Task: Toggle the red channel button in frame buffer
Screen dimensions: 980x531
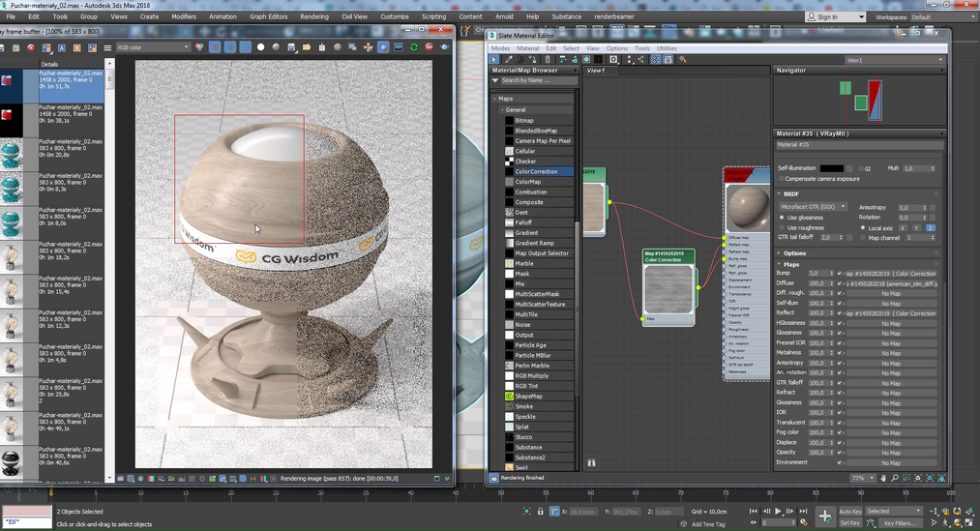Action: [215, 47]
